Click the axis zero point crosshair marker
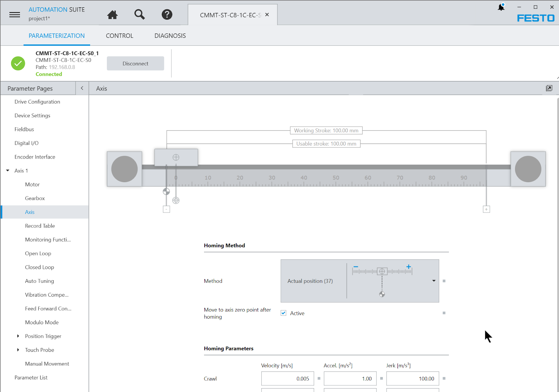The width and height of the screenshot is (559, 392). point(176,200)
